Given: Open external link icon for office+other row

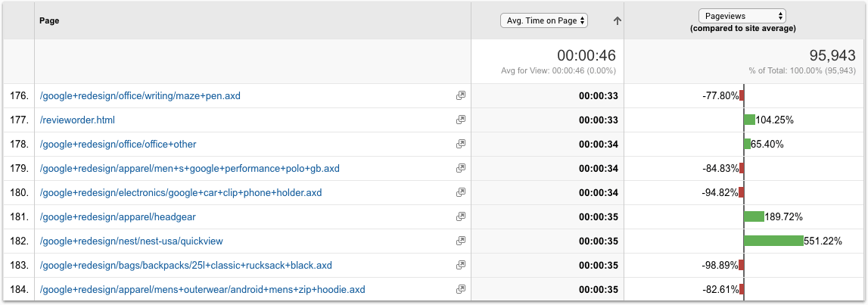Looking at the screenshot, I should pyautogui.click(x=460, y=145).
